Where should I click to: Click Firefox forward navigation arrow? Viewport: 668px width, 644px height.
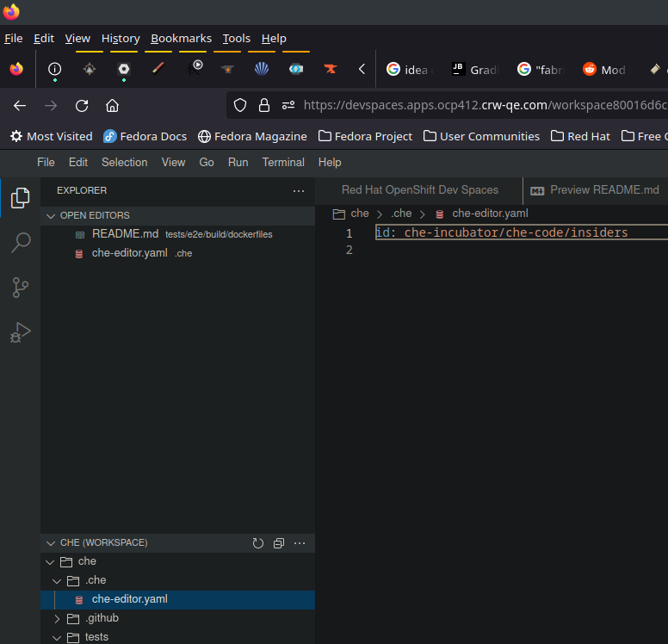pyautogui.click(x=51, y=105)
